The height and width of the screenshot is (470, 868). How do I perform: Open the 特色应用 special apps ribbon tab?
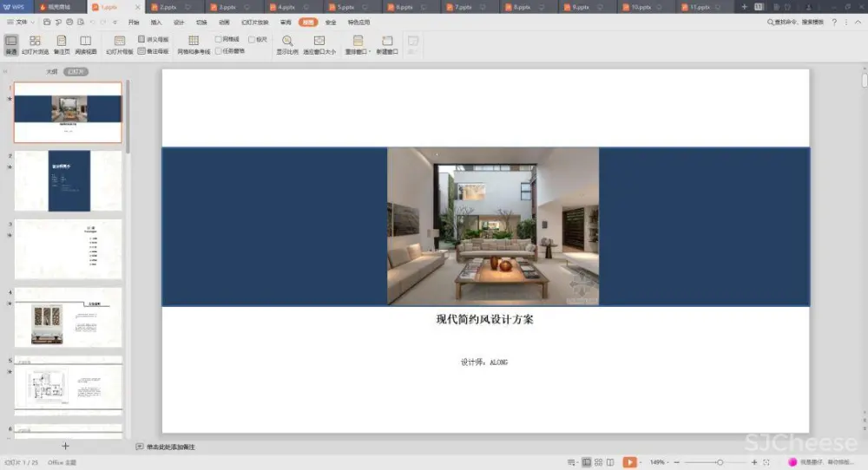pos(358,23)
